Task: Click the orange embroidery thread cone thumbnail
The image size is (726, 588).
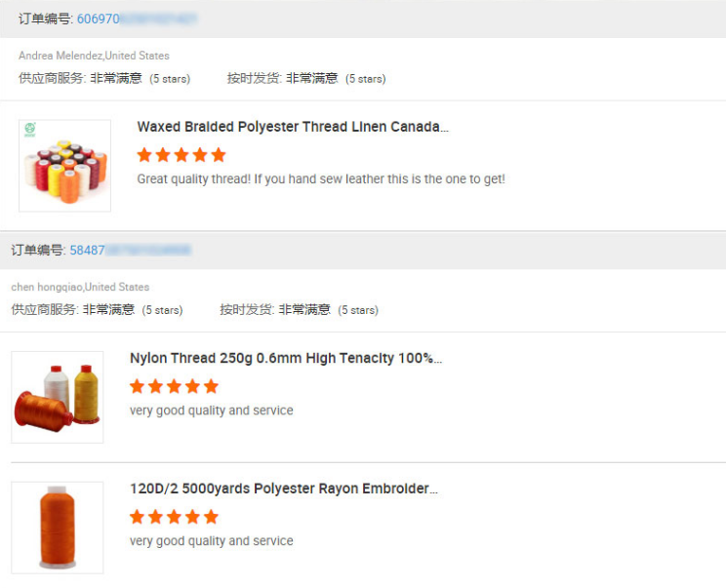Action: pos(57,527)
